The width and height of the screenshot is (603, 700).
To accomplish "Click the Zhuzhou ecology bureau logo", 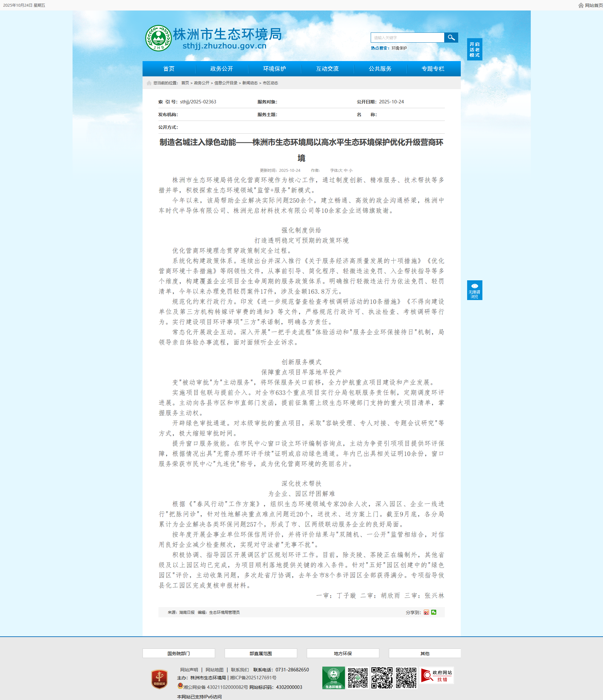I will point(158,38).
